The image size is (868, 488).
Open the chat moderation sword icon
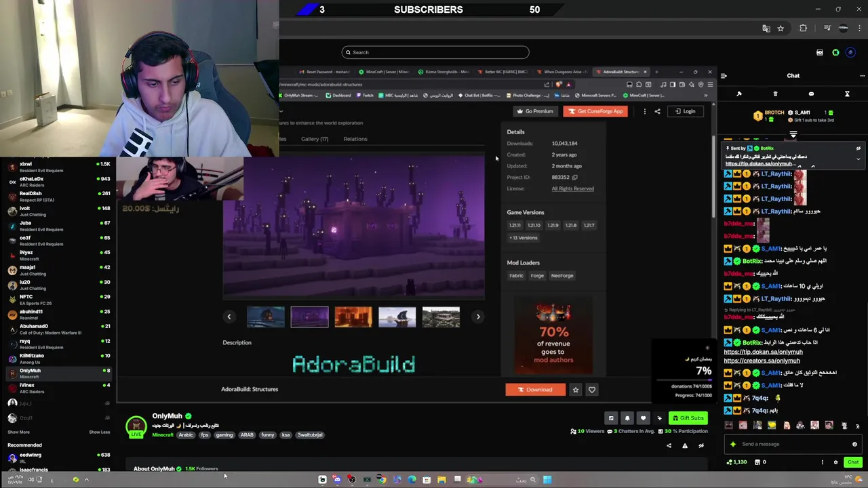739,94
